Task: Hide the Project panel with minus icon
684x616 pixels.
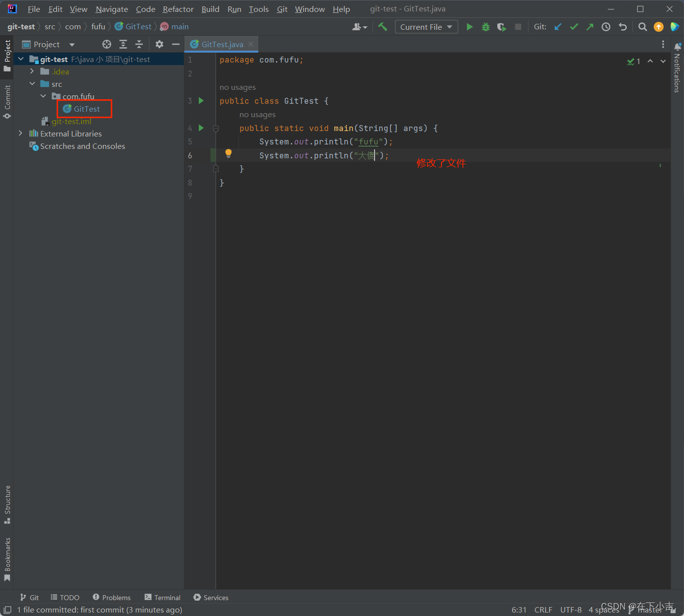Action: click(175, 44)
